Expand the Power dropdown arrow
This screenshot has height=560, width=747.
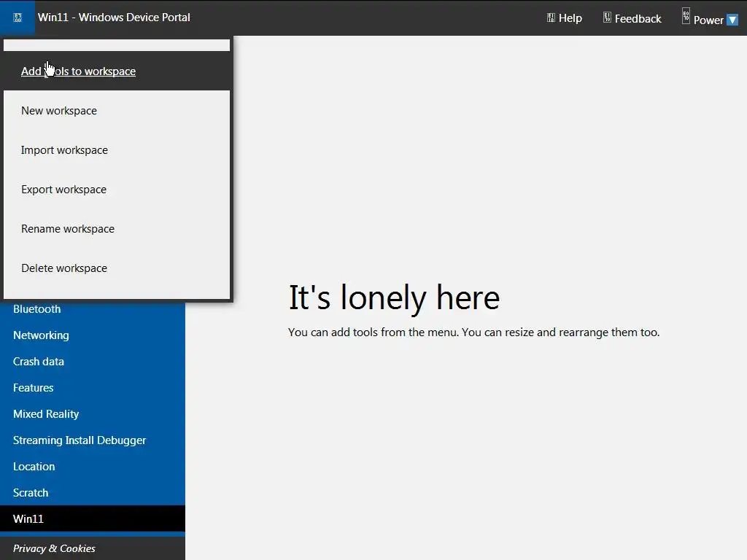[732, 20]
